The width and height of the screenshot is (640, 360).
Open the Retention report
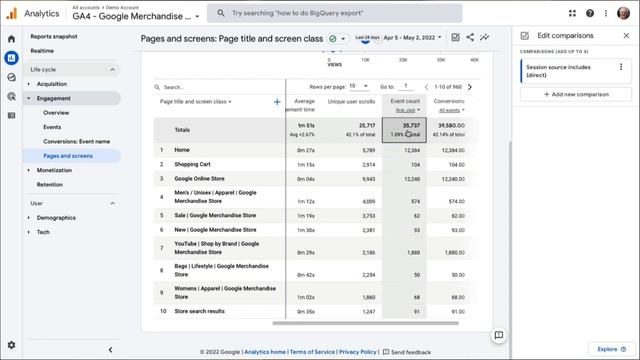49,185
